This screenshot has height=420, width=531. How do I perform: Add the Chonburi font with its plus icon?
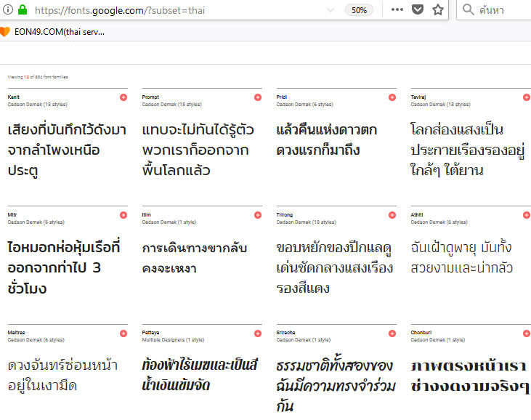pos(527,334)
